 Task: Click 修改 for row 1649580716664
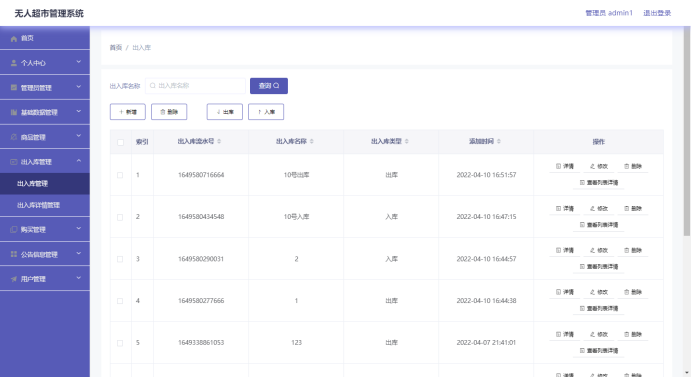[x=599, y=166]
